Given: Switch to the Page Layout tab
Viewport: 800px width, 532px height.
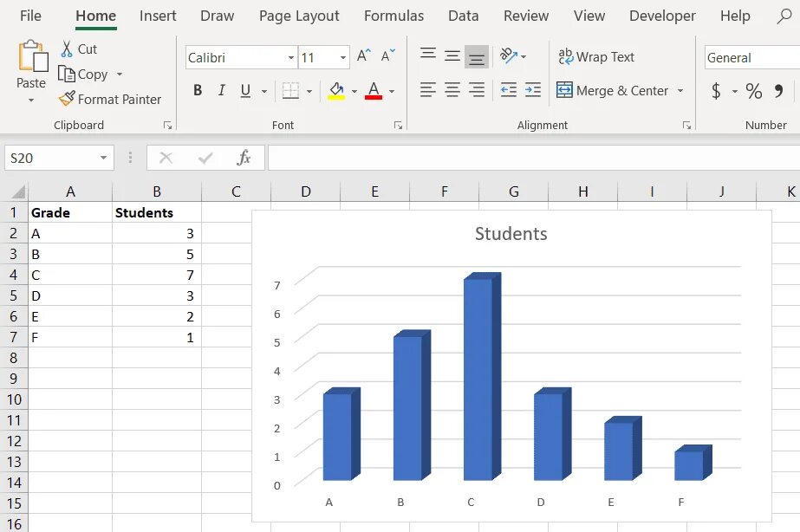Looking at the screenshot, I should 299,16.
